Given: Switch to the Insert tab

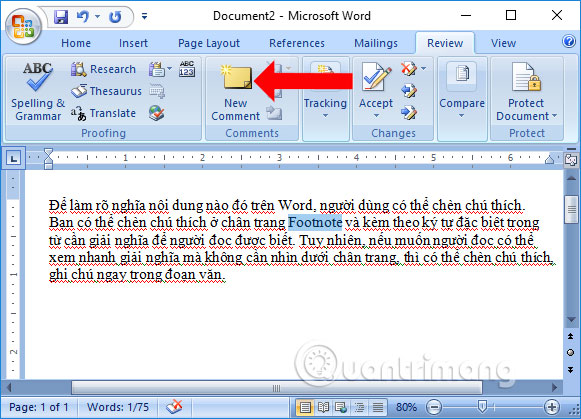Looking at the screenshot, I should click(133, 43).
